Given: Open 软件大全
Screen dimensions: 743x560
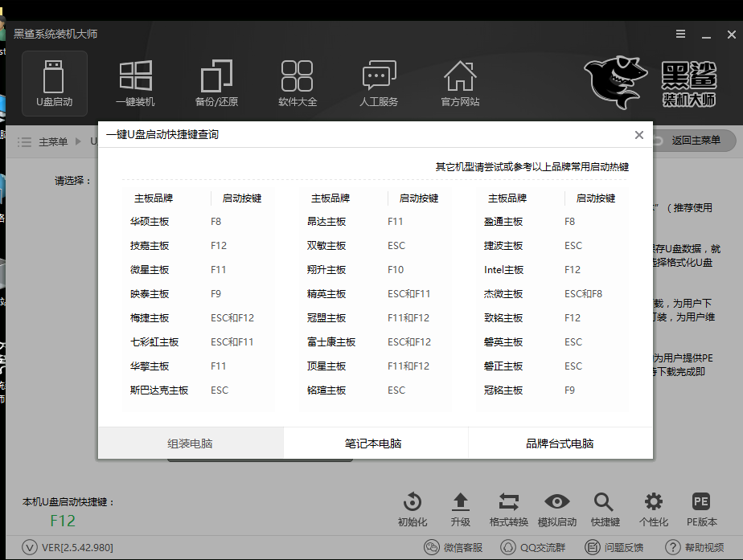Looking at the screenshot, I should coord(297,83).
